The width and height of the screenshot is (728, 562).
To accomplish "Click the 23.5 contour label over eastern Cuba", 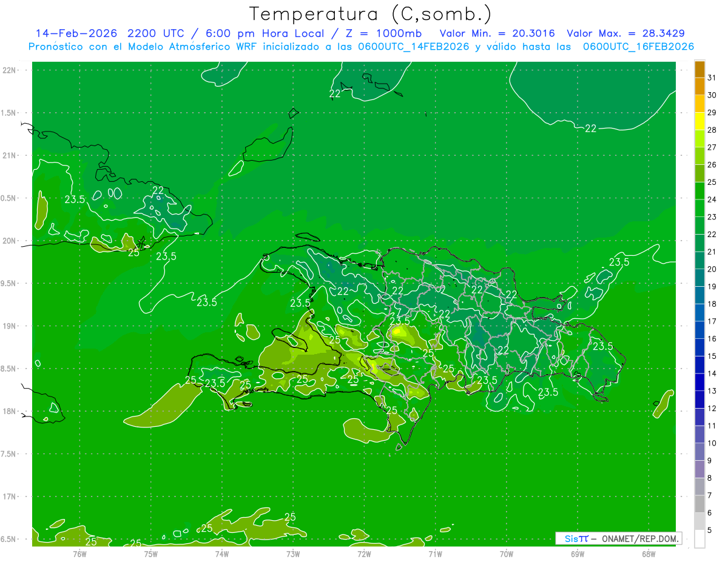I will pos(75,199).
